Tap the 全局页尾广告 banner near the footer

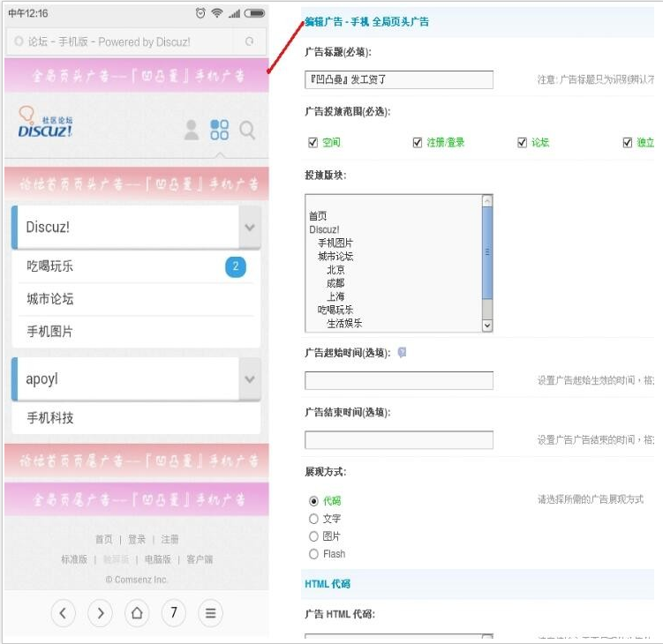click(137, 499)
